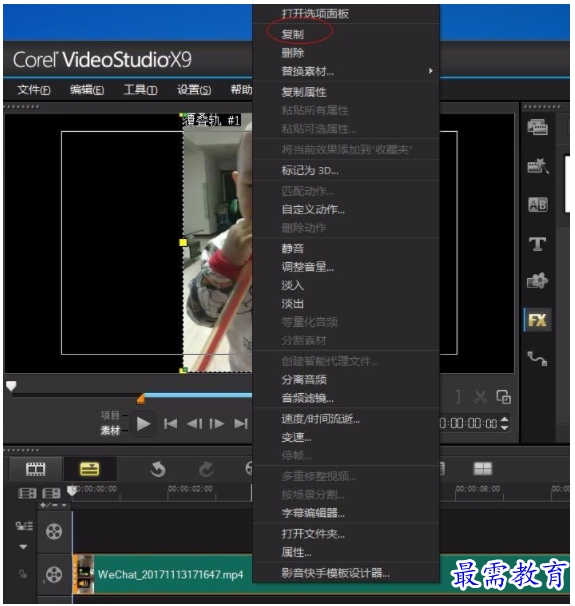Expand the track list down arrow

[x=24, y=546]
